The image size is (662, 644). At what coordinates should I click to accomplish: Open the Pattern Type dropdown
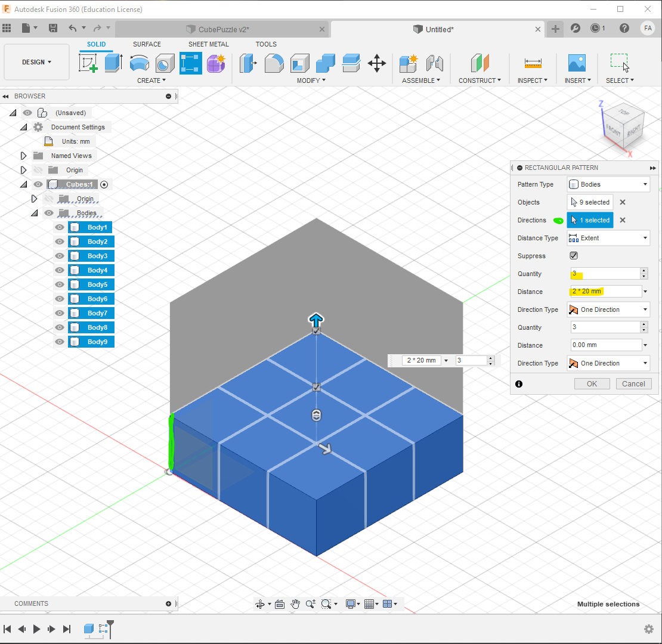[608, 184]
